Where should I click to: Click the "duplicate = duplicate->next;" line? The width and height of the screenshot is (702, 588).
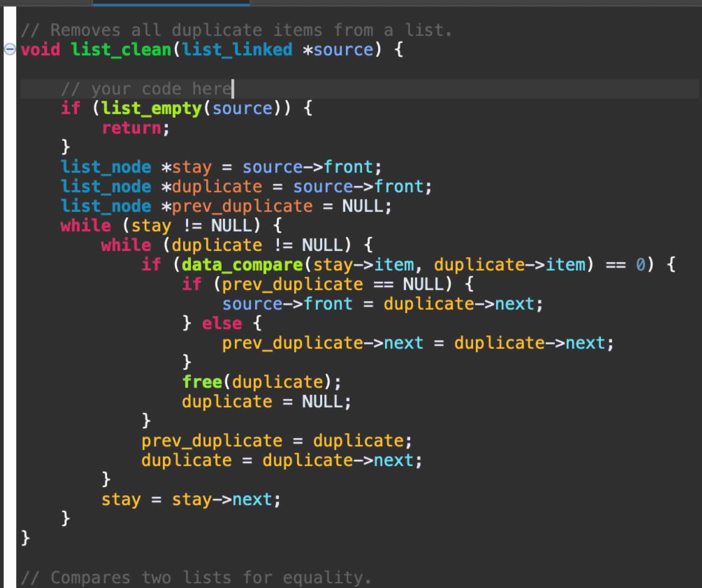pyautogui.click(x=282, y=460)
